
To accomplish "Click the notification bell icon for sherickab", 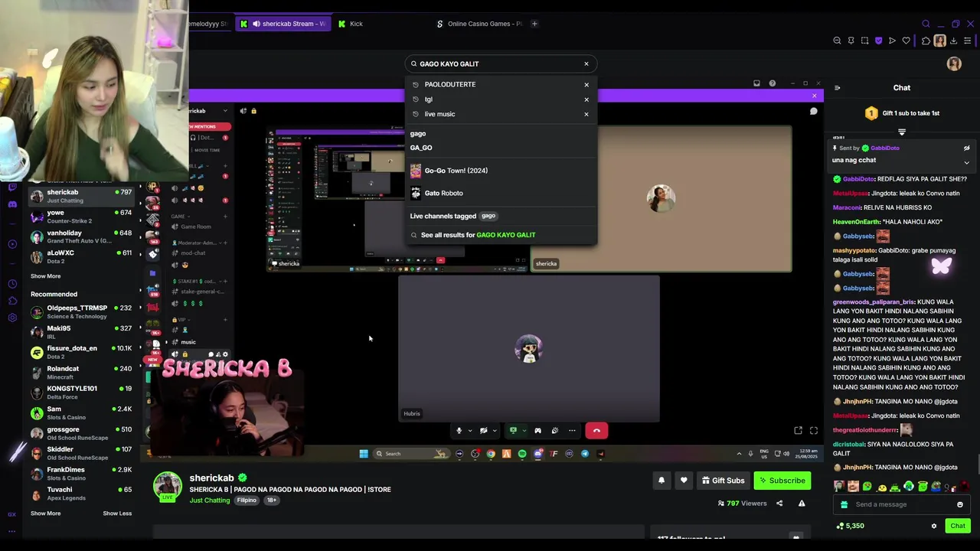I will tap(661, 481).
